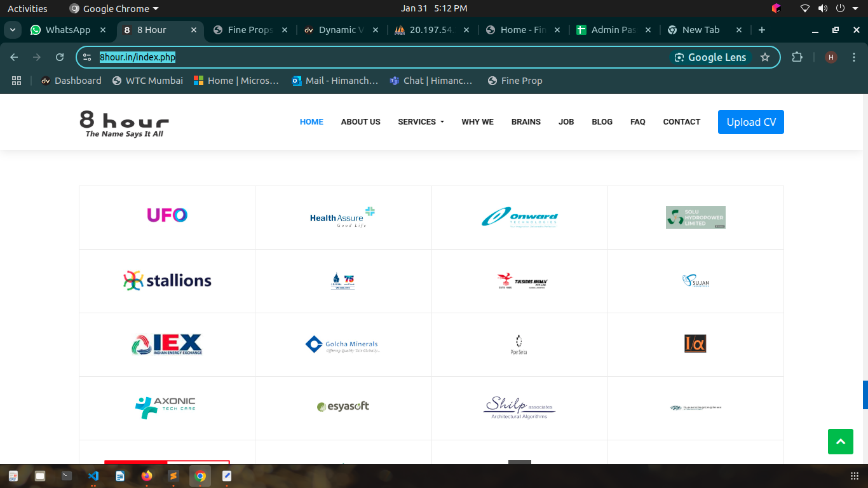
Task: Switch to the Admin Pas tab
Action: click(613, 30)
